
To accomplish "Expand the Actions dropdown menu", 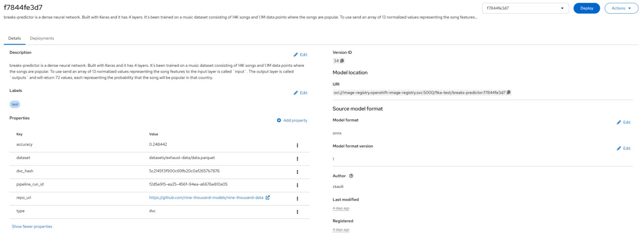I will [x=621, y=8].
